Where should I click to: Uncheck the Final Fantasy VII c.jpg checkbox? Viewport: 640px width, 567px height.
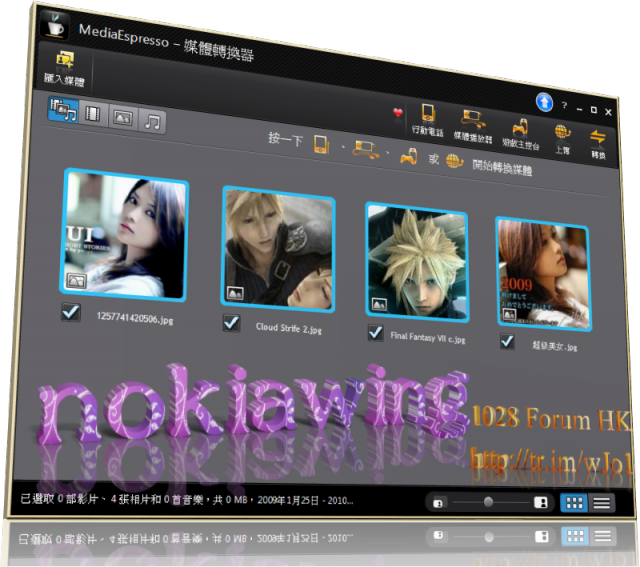tap(376, 333)
